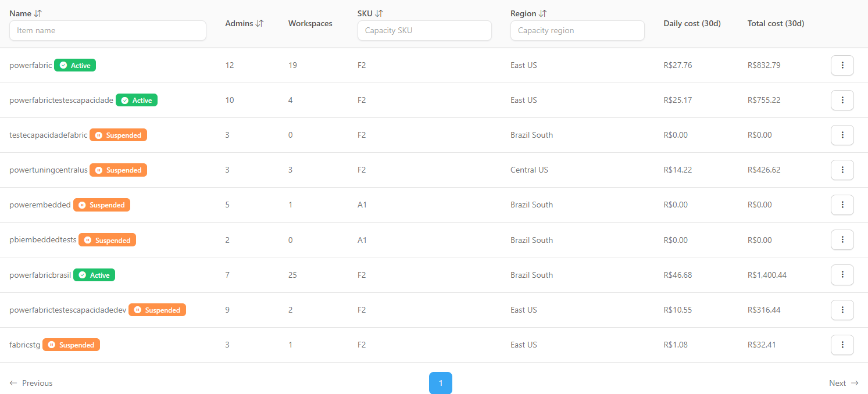Click total cost R$755.22
Screen dimensions: 868x394
coord(764,100)
